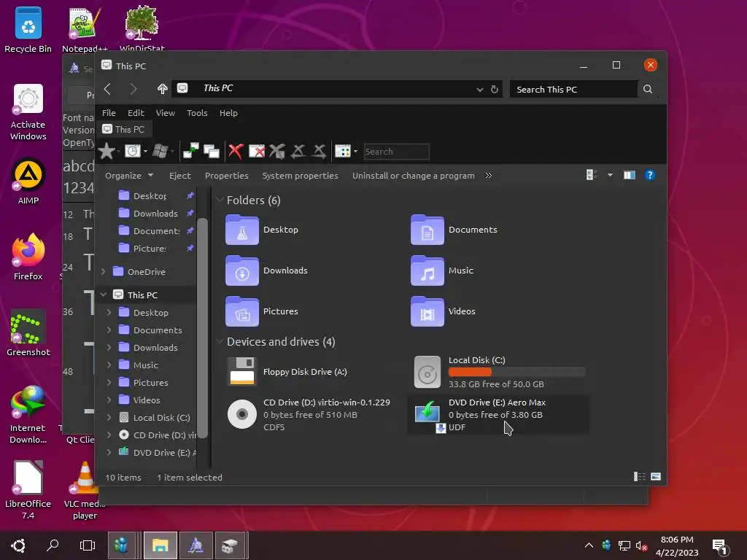This screenshot has height=560, width=747.
Task: Open the File menu
Action: tap(109, 113)
